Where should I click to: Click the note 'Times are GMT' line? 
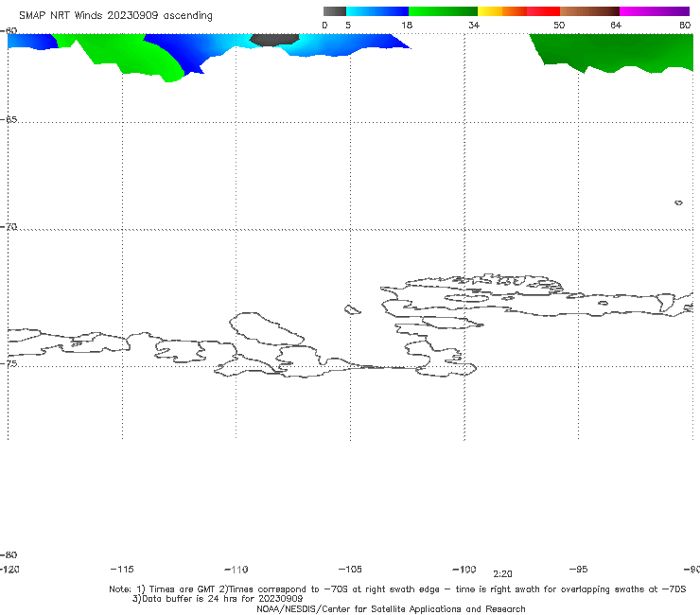(397, 589)
